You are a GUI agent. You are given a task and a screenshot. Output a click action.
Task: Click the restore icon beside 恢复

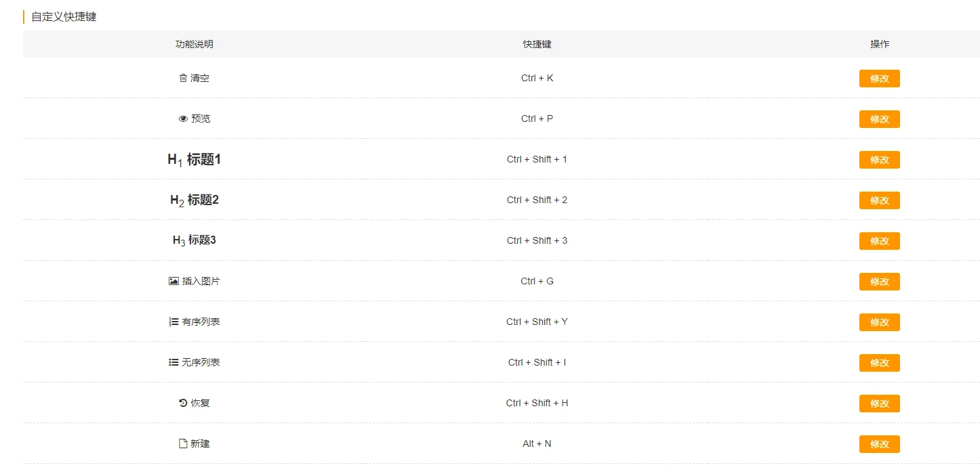[x=183, y=403]
